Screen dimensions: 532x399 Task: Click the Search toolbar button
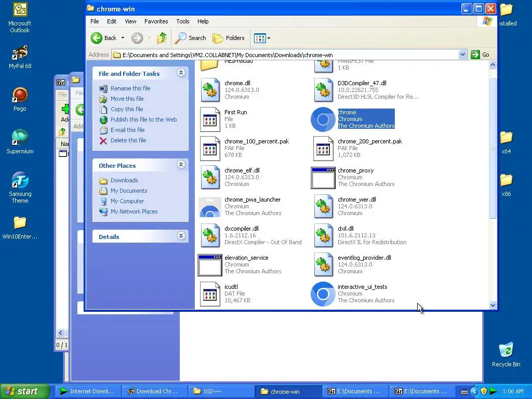(x=190, y=38)
